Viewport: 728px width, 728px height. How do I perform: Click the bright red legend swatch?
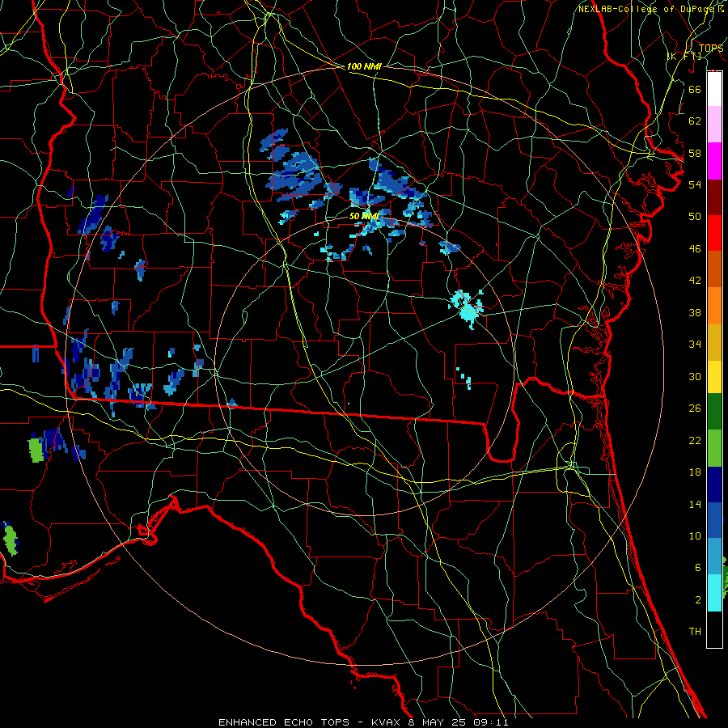[714, 233]
